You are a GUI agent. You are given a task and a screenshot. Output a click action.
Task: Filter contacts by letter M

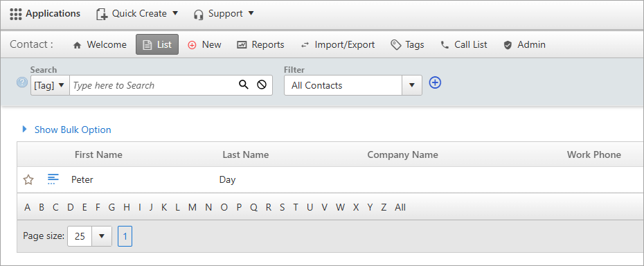(x=193, y=207)
